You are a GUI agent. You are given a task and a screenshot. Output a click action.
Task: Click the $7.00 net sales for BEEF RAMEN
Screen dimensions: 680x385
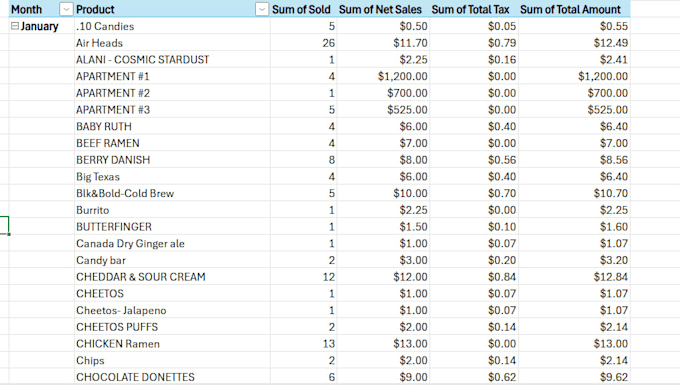[413, 143]
